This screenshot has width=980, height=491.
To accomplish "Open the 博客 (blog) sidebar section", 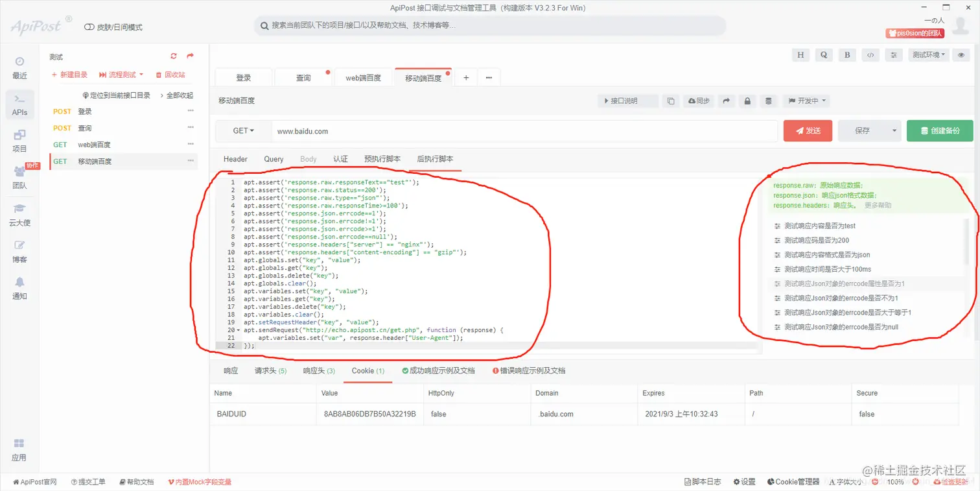I will [19, 252].
